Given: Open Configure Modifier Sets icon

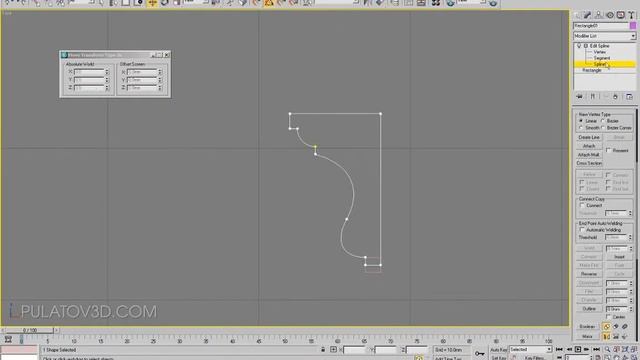Looking at the screenshot, I should (x=629, y=97).
